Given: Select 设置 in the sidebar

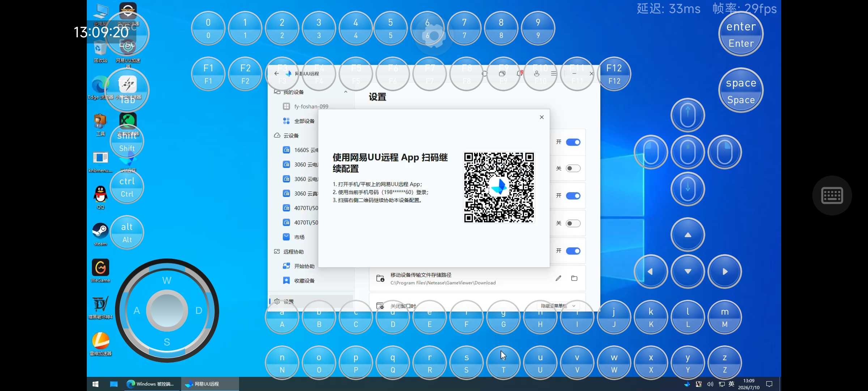Looking at the screenshot, I should click(x=311, y=302).
